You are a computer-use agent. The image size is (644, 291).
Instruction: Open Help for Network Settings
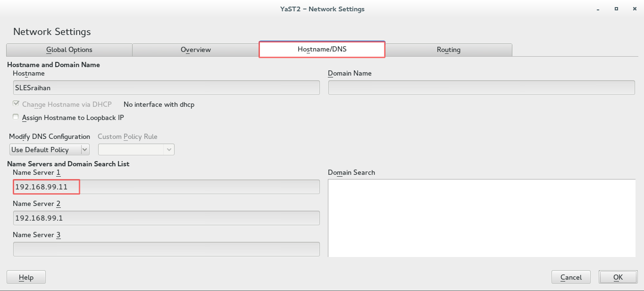(26, 277)
